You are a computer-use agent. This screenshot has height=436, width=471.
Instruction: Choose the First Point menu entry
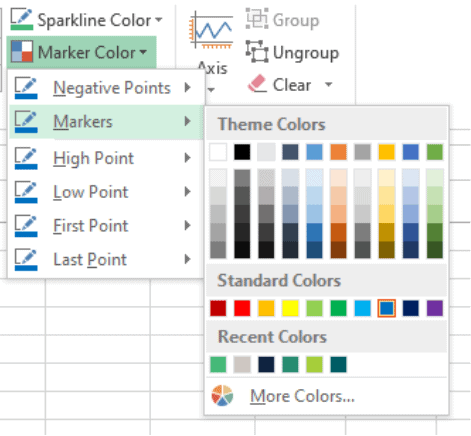tap(105, 226)
